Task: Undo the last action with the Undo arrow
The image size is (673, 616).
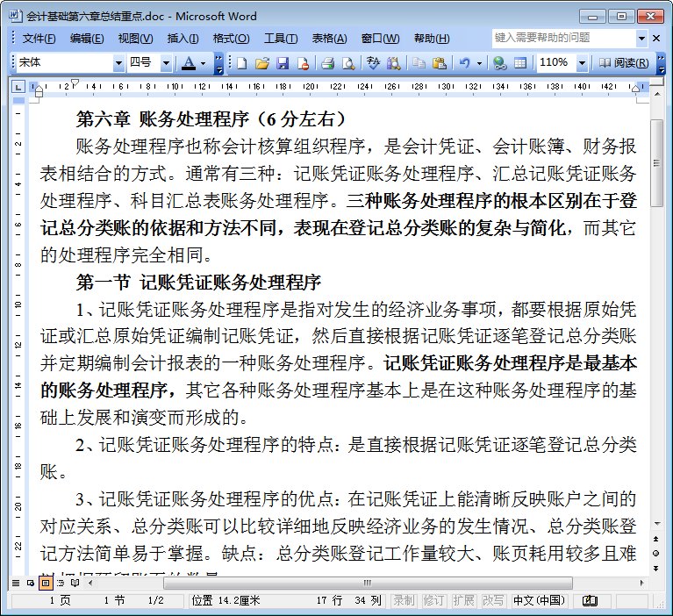Action: [465, 63]
